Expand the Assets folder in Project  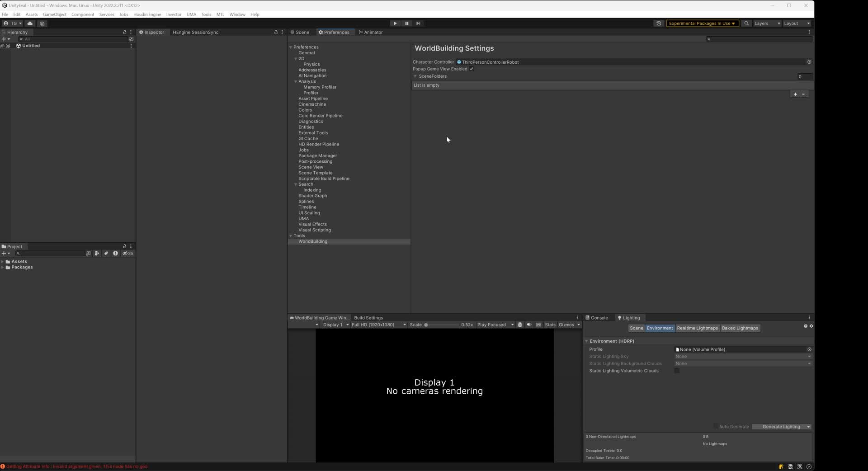3,262
